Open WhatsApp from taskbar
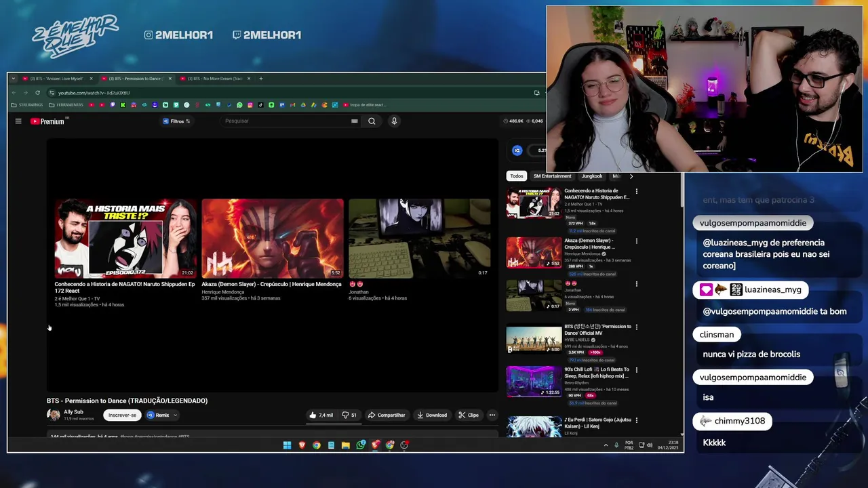Viewport: 868px width, 488px height. [x=360, y=445]
